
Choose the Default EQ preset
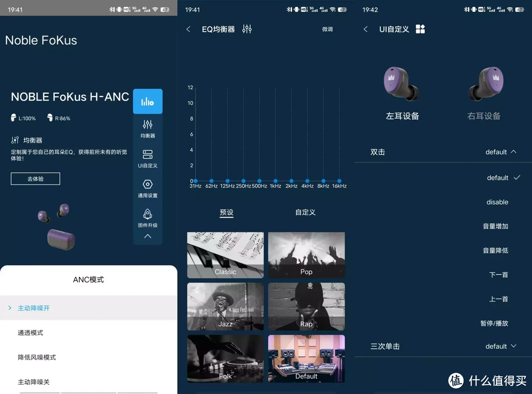point(306,359)
